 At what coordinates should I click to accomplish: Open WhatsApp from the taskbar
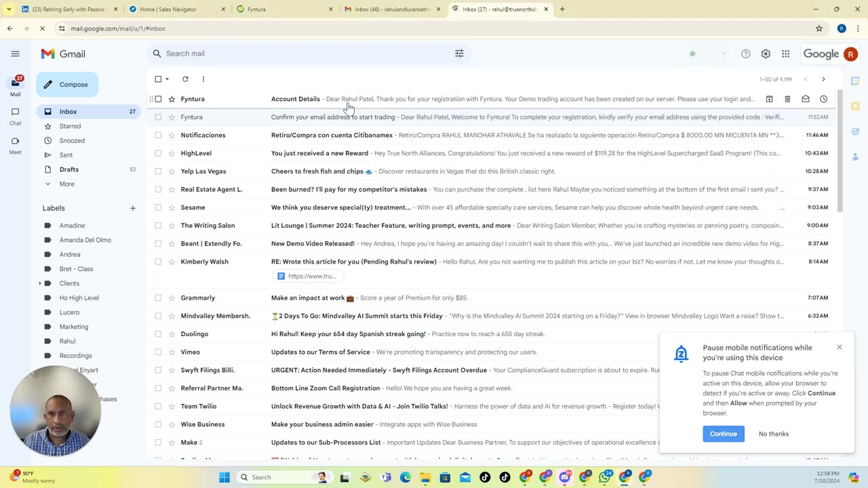point(605,477)
